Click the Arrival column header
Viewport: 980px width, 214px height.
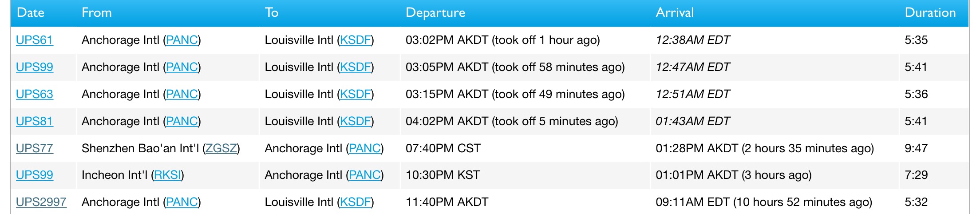pos(675,12)
